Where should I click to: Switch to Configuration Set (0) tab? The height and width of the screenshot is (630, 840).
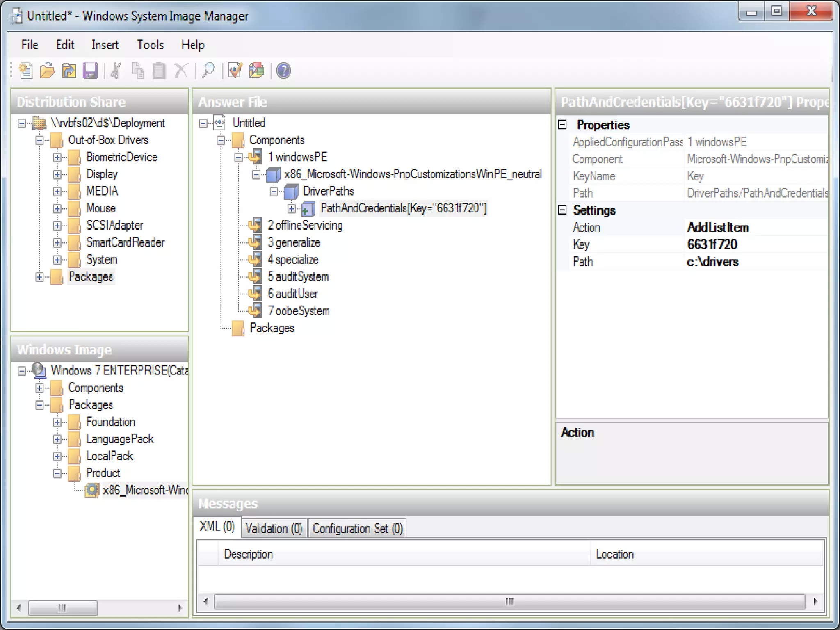point(357,529)
